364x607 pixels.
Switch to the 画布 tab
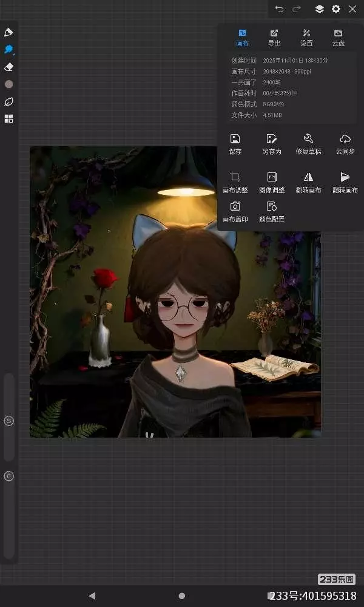coord(243,38)
